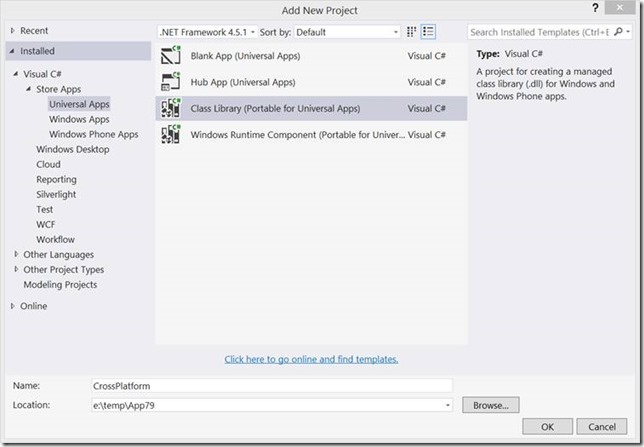The height and width of the screenshot is (447, 644).
Task: Expand the Other Project Types node
Action: [x=16, y=270]
